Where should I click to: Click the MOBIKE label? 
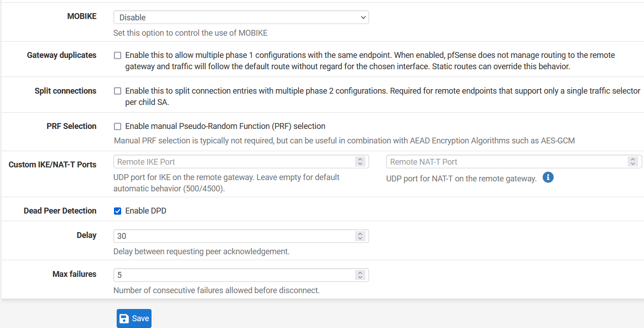pyautogui.click(x=82, y=16)
